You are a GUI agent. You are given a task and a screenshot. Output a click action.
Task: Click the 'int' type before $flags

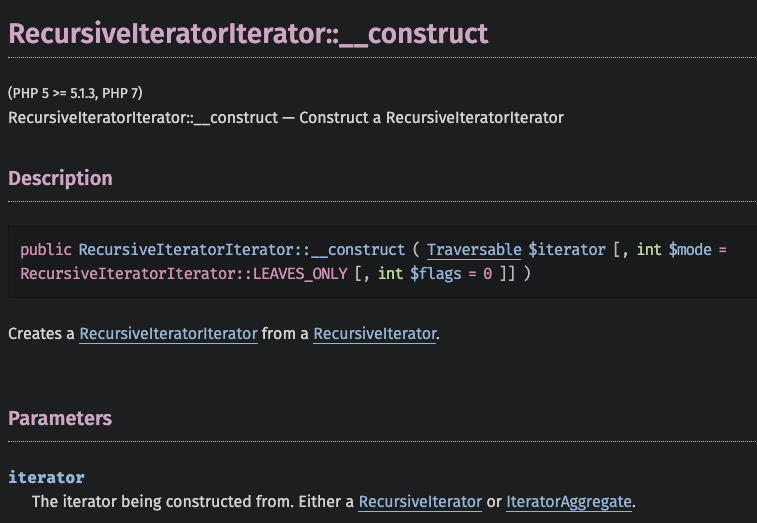(389, 273)
